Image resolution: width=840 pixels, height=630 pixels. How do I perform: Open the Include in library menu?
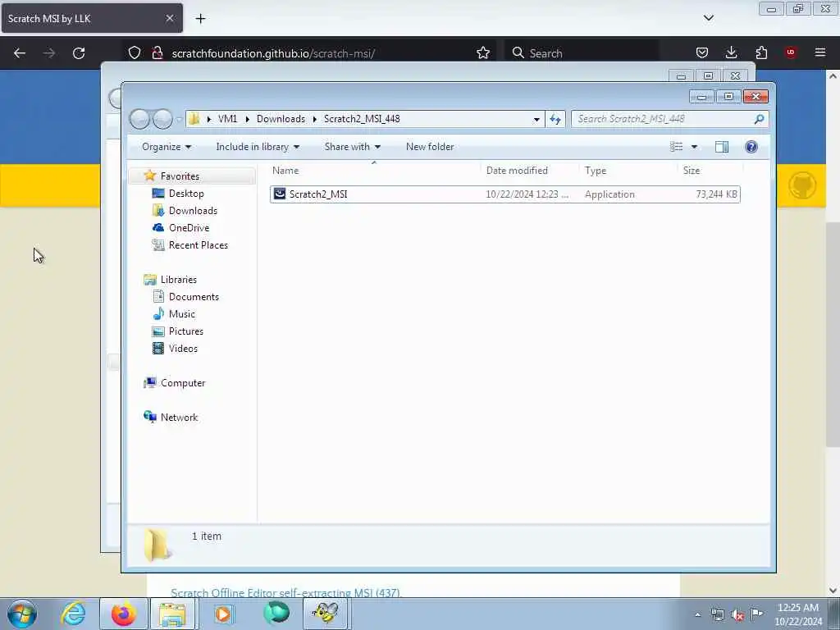click(x=258, y=147)
